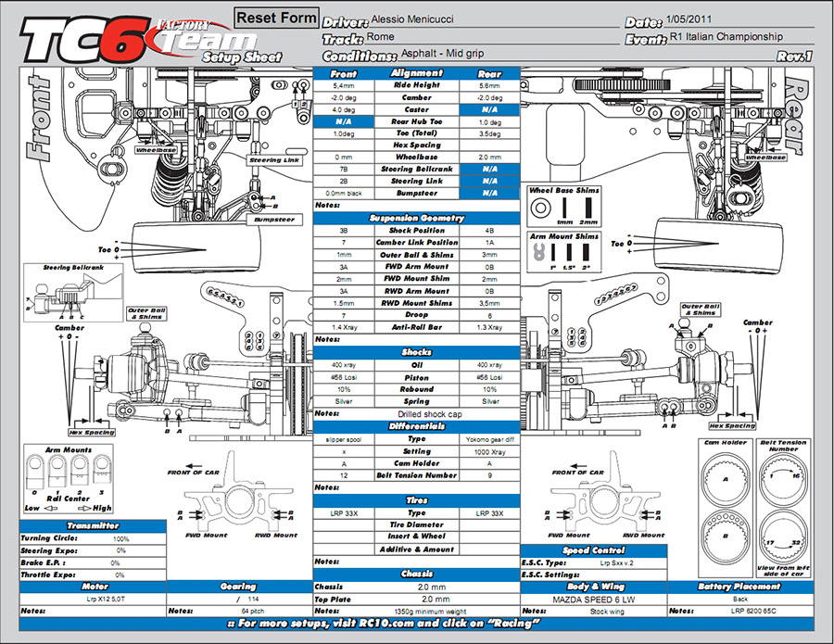Click rear Wheelbase field 2.0 mm

point(489,158)
